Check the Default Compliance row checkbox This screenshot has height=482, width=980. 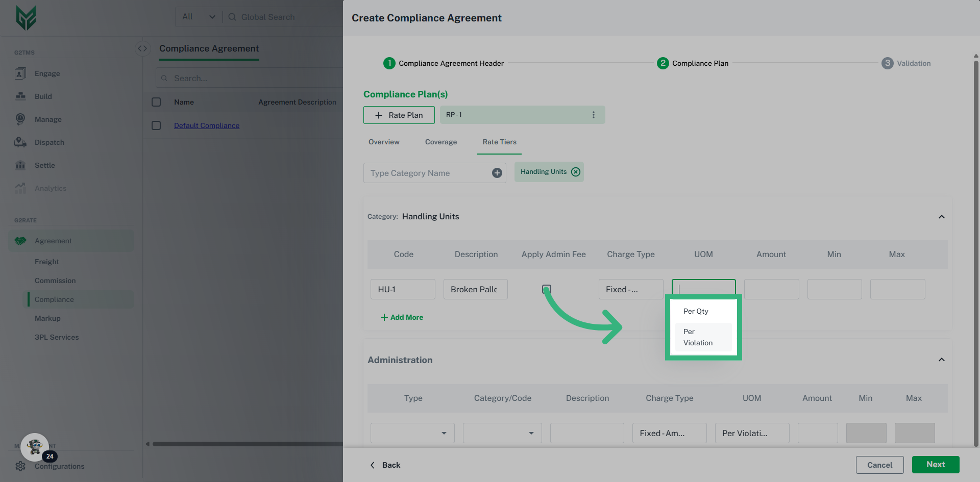coord(156,125)
